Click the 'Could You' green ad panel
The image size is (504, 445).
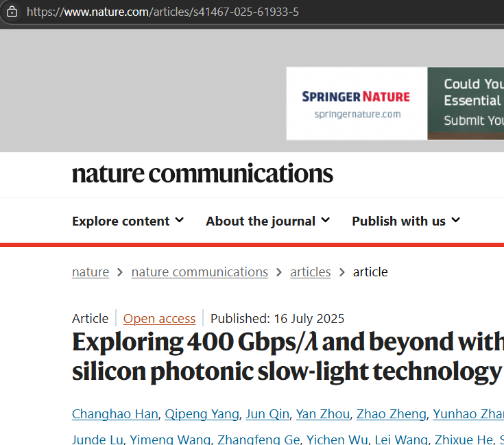[x=466, y=104]
